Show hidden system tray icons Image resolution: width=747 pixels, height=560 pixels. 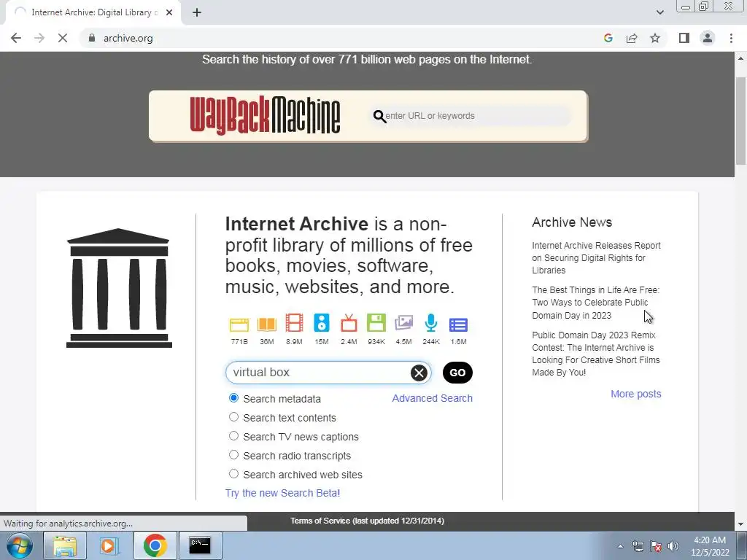620,546
